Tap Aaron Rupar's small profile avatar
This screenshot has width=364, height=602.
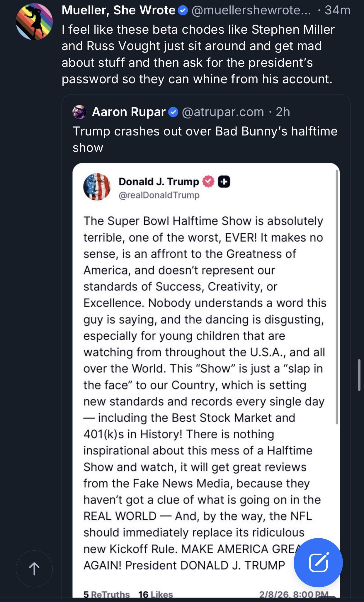tap(79, 112)
